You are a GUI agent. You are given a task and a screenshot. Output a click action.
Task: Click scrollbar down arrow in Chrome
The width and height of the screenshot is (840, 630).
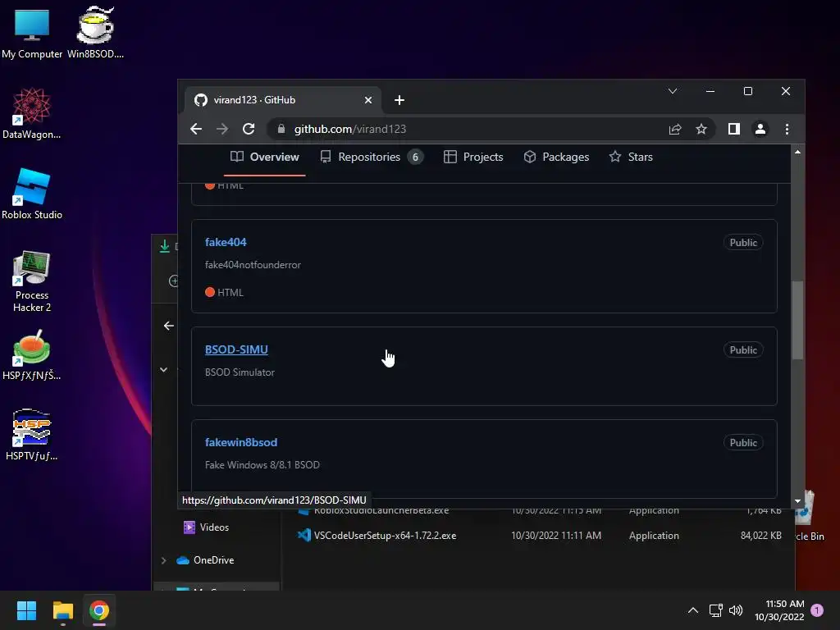tap(797, 501)
